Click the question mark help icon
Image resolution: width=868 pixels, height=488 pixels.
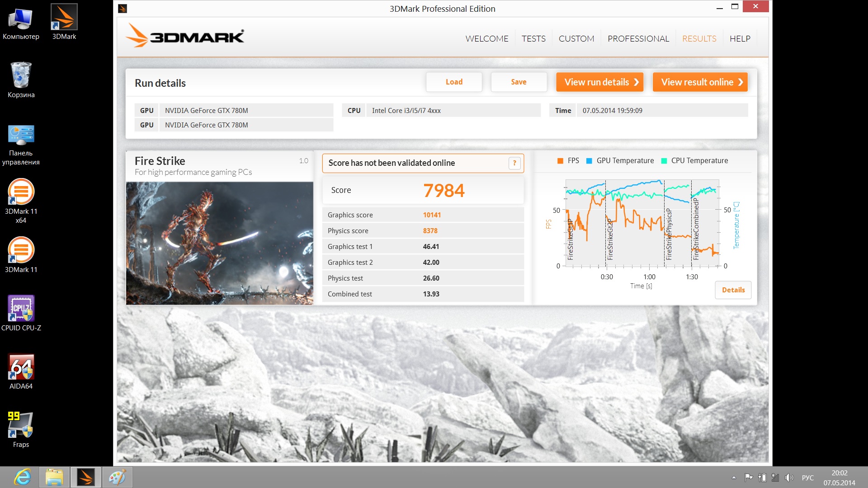[x=514, y=163]
